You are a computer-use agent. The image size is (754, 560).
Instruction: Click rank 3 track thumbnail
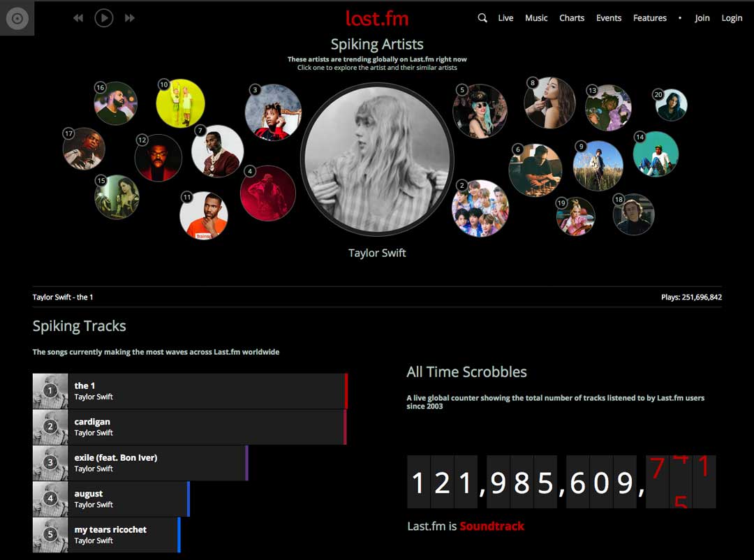click(x=50, y=463)
